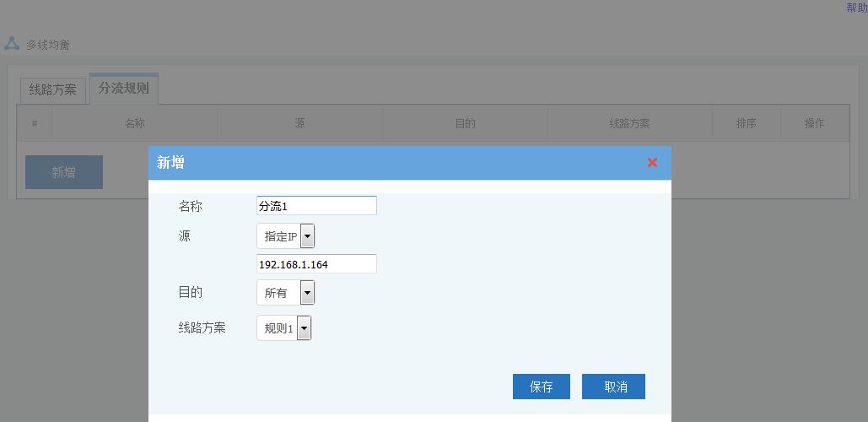This screenshot has height=422, width=868.
Task: Cancel the dialog with 取消 button
Action: coord(613,387)
